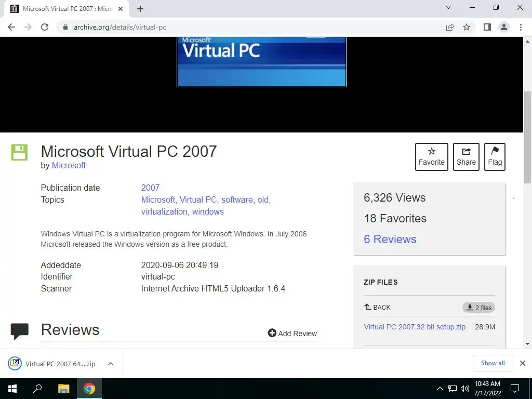Screen dimensions: 532x399
Task: Open notification center icon
Action: coord(515,389)
